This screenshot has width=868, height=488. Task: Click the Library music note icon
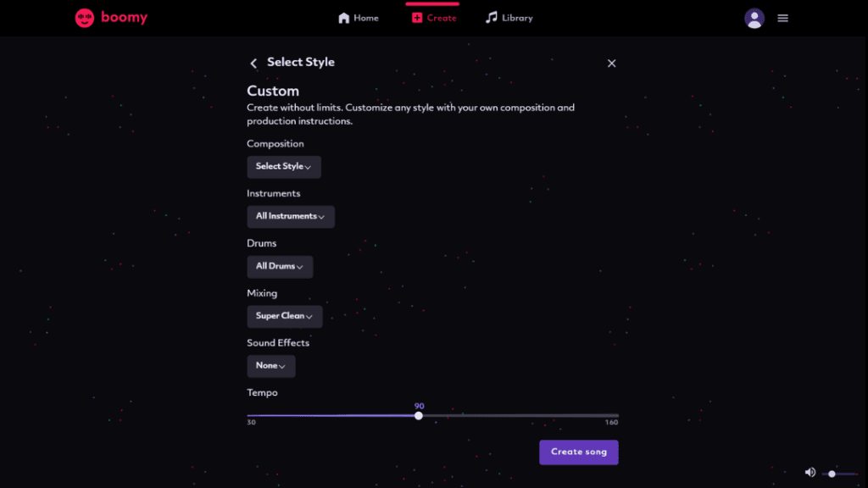coord(491,18)
